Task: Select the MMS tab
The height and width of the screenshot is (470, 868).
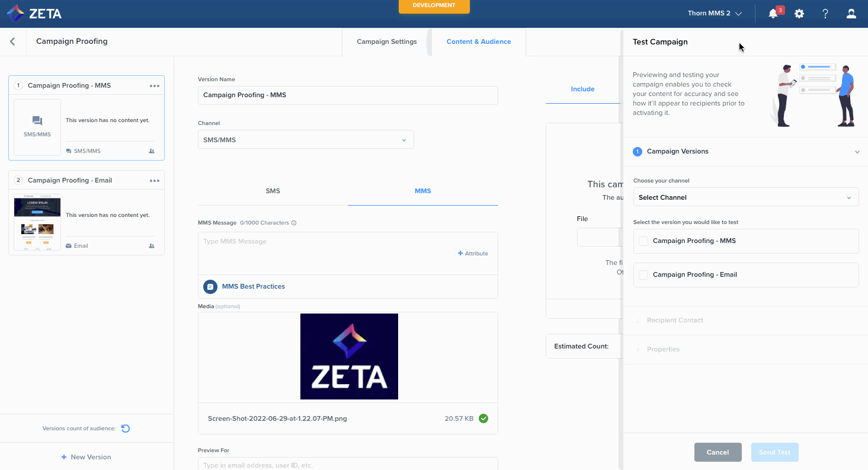Action: coord(423,191)
